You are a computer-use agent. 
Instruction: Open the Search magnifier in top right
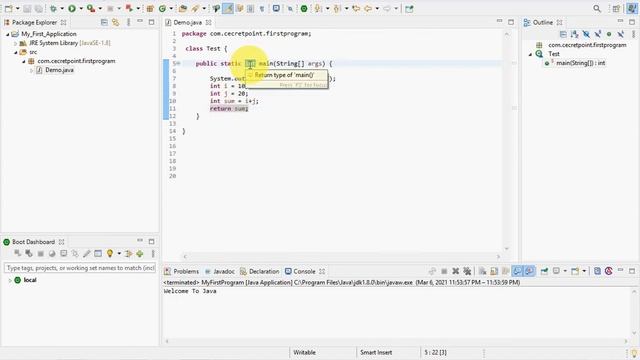(597, 8)
